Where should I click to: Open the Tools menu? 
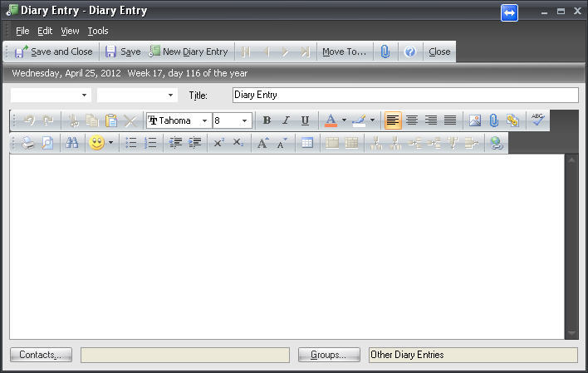(x=98, y=31)
